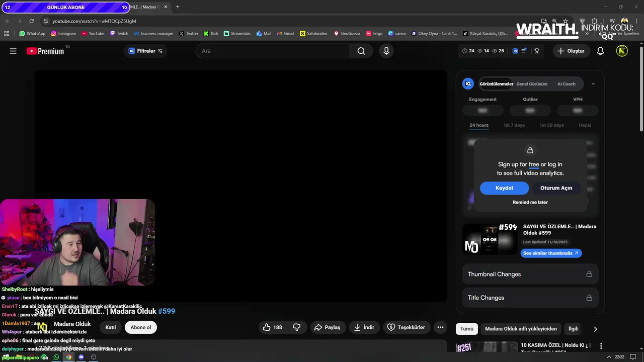The width and height of the screenshot is (644, 362).
Task: Click the search magnifier button
Action: [361, 51]
